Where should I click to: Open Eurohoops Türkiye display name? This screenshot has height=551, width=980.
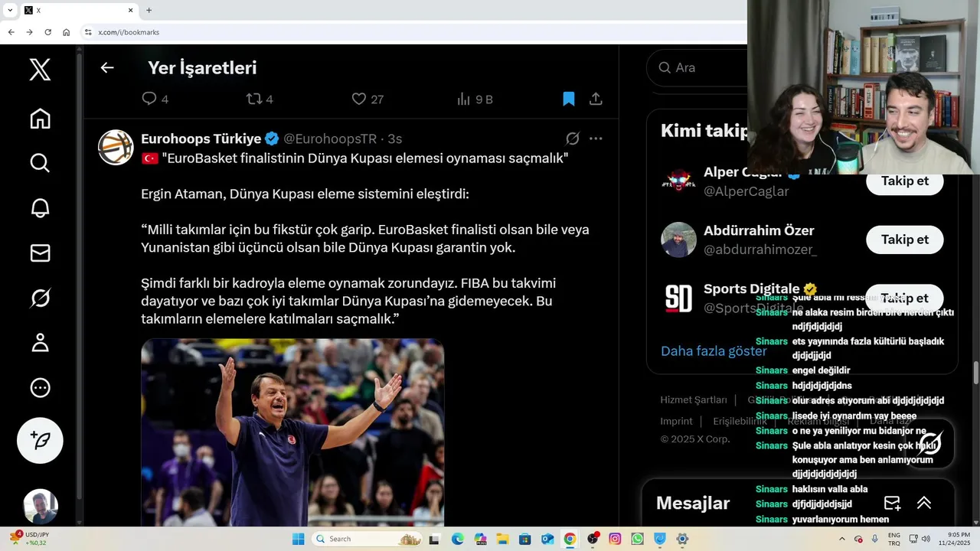pos(201,139)
